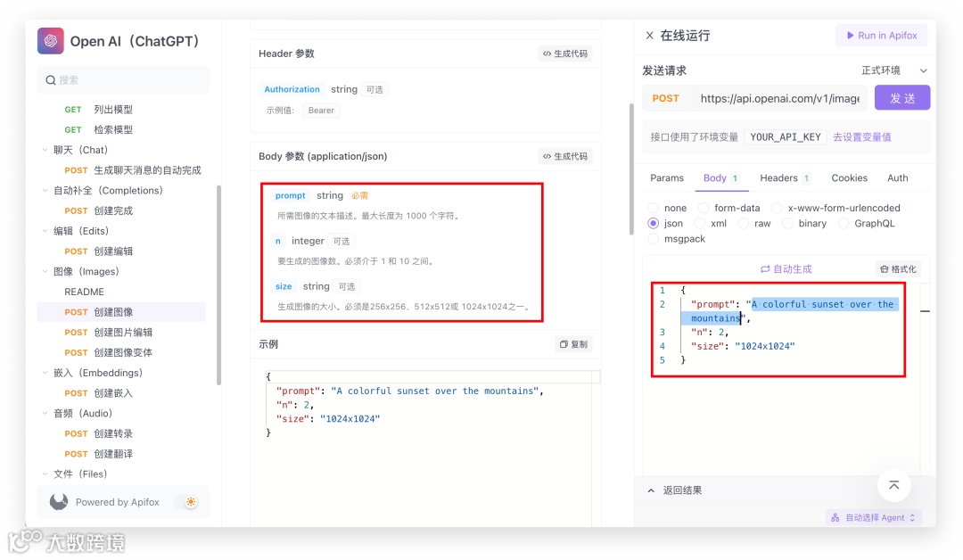
Task: Collapse the 图像 (Images) group
Action: 45,271
